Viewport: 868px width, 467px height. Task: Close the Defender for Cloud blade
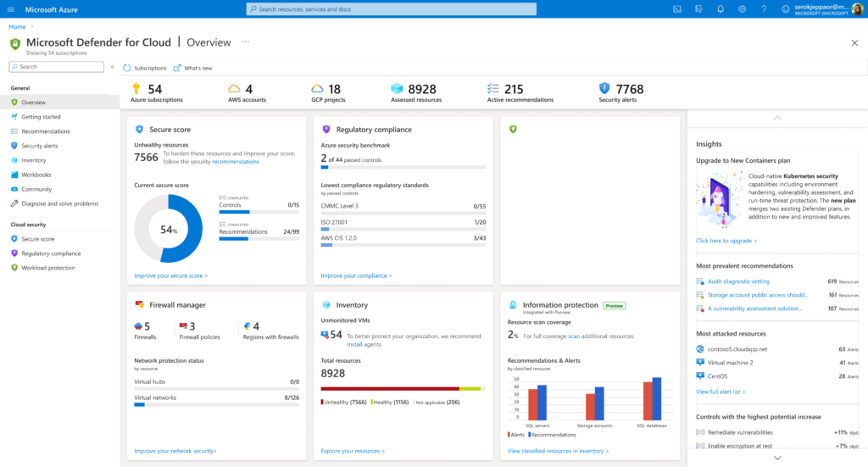tap(854, 42)
